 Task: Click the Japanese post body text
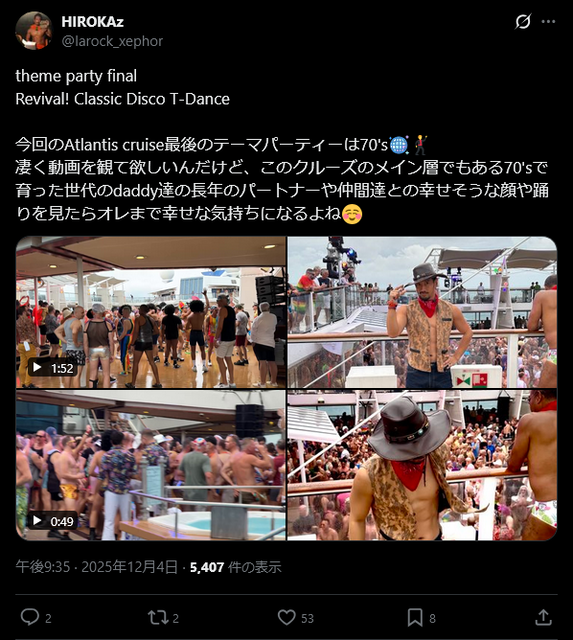click(x=282, y=179)
